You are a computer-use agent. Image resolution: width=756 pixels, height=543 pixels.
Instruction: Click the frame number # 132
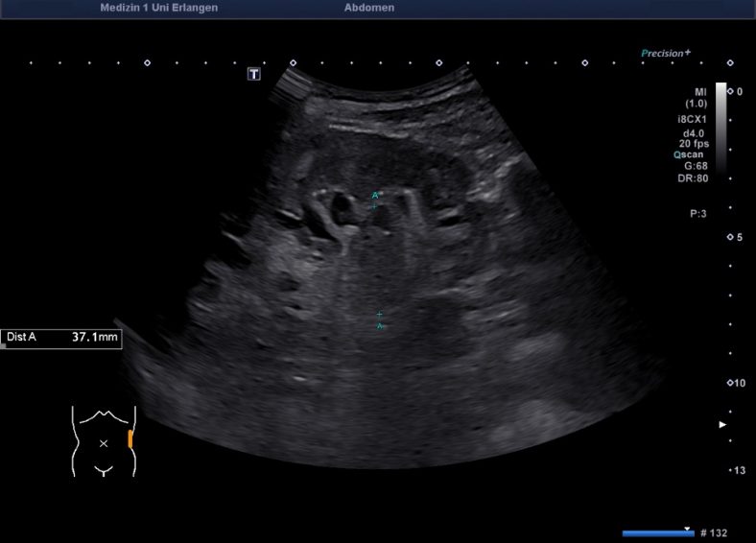[x=717, y=532]
